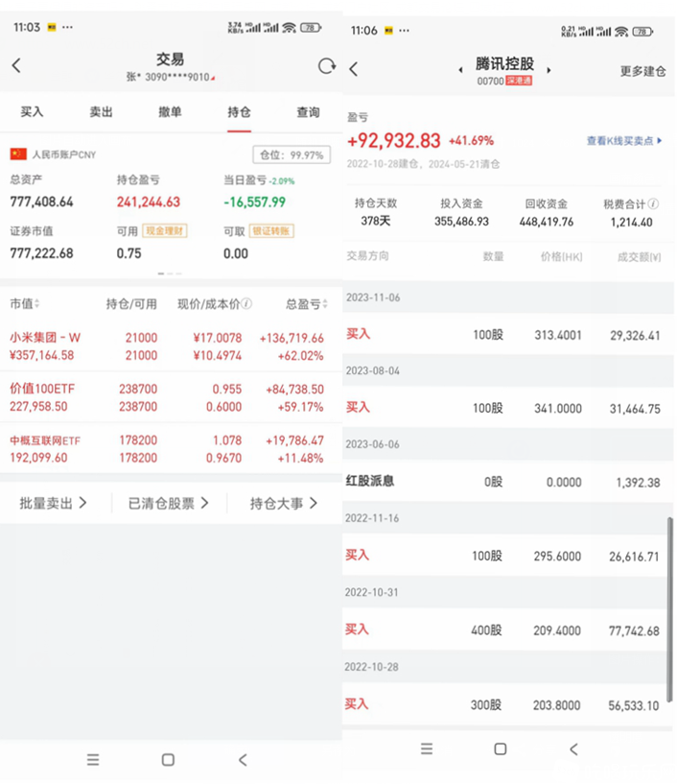Tap 中概互联网ETF profit +19,786.47
This screenshot has height=784, width=677.
tap(294, 440)
